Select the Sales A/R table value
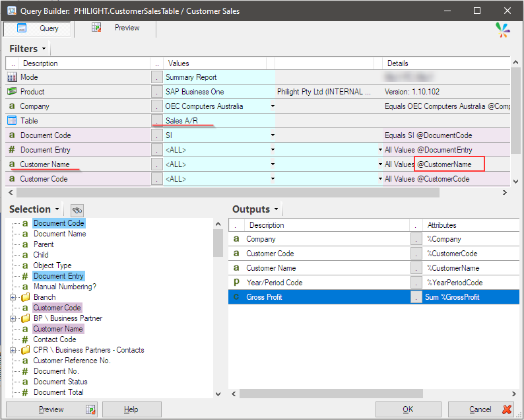The image size is (524, 420). click(x=181, y=121)
